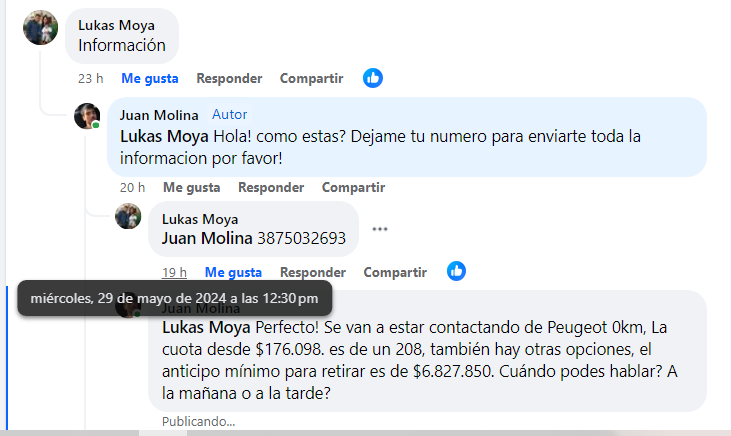This screenshot has width=731, height=436.
Task: Click Lukas Moya's avatar on the Información comment
Action: tap(40, 28)
